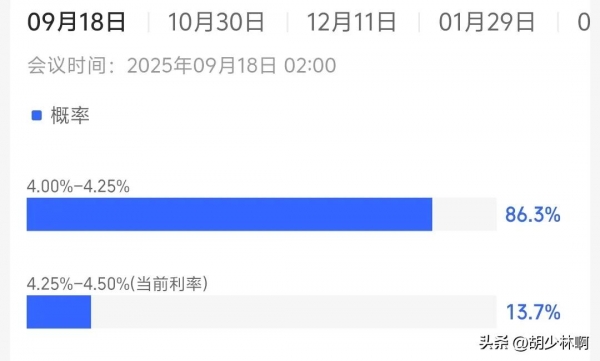Select the 4.00%-4.25% rate range label
The height and width of the screenshot is (361, 600).
[x=78, y=186]
